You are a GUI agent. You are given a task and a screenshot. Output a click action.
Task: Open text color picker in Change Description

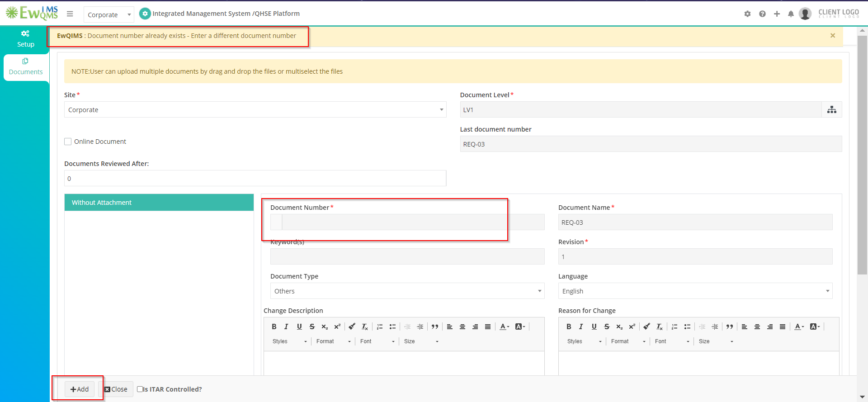(x=505, y=326)
